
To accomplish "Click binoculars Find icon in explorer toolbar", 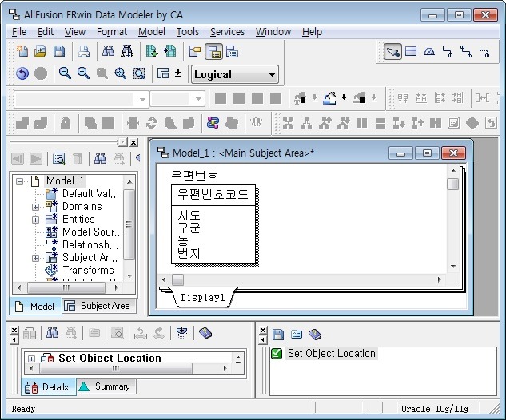I will (100, 159).
